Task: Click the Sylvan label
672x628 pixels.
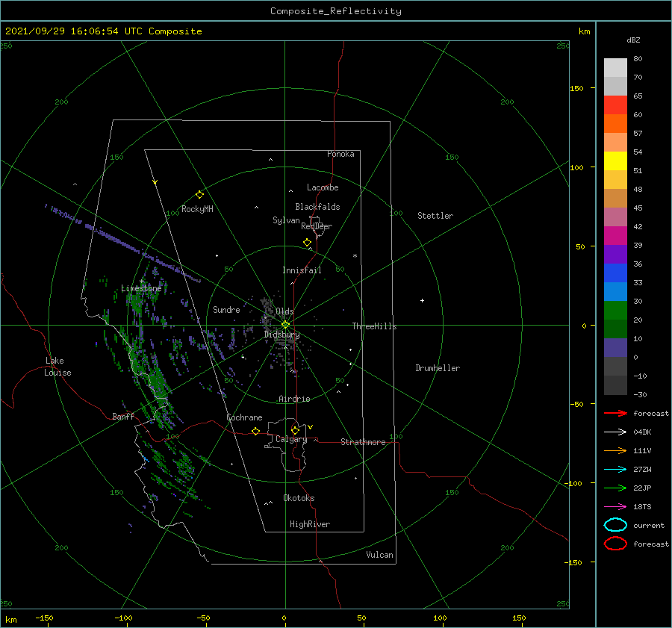Action: pyautogui.click(x=286, y=220)
